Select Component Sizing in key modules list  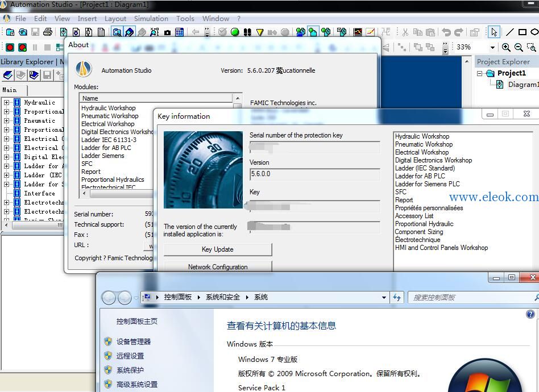click(x=418, y=232)
